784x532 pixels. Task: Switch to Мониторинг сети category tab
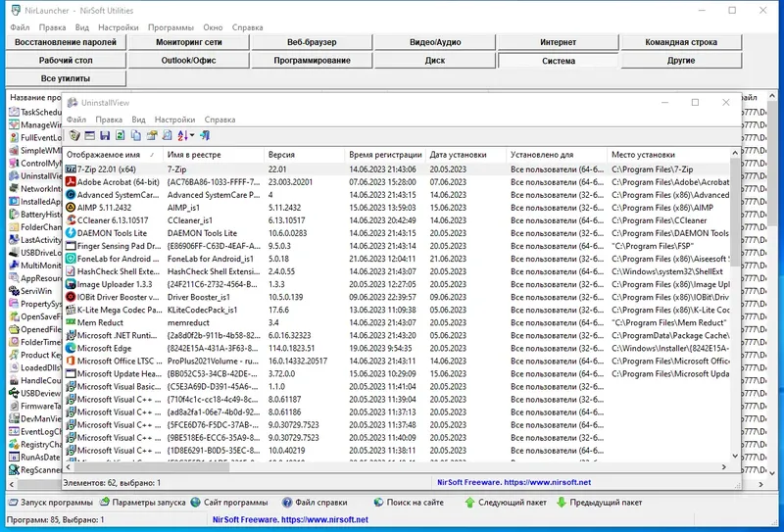click(188, 42)
